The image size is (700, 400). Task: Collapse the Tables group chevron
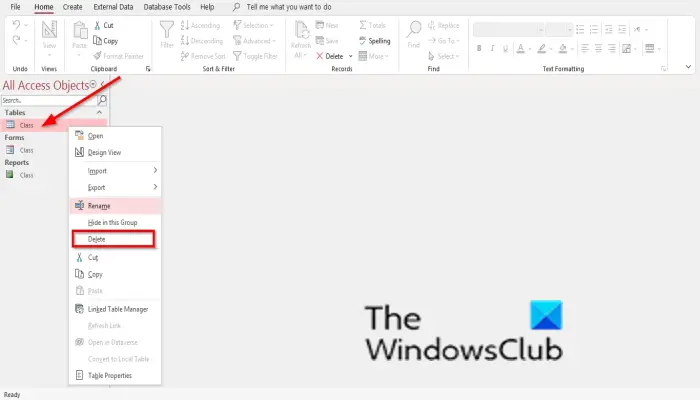(99, 112)
